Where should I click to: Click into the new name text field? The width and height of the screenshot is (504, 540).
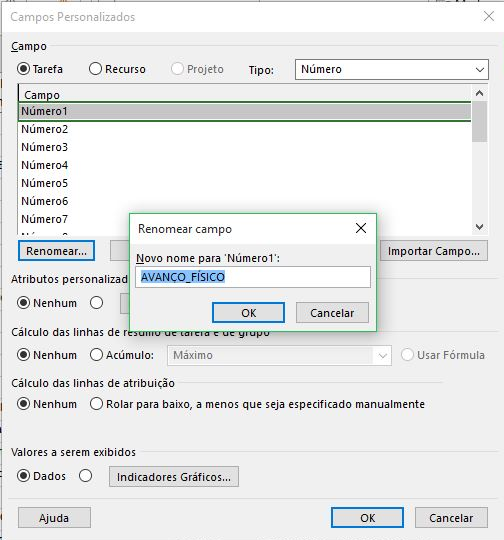(x=253, y=277)
